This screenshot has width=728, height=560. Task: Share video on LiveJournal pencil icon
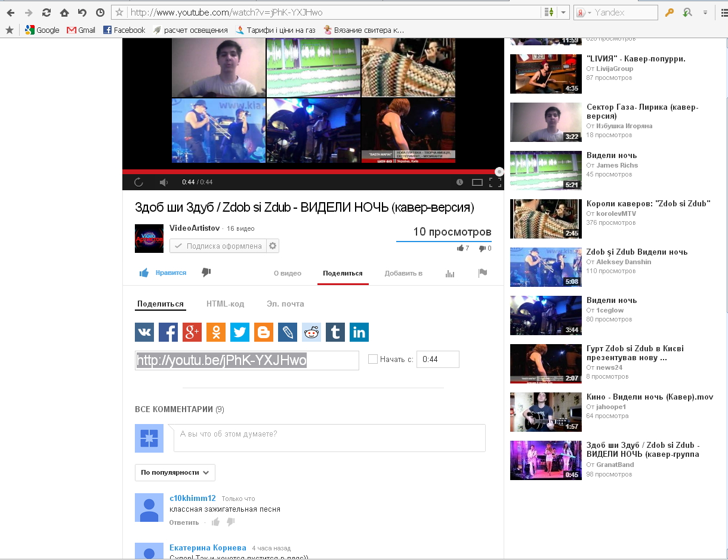[288, 332]
